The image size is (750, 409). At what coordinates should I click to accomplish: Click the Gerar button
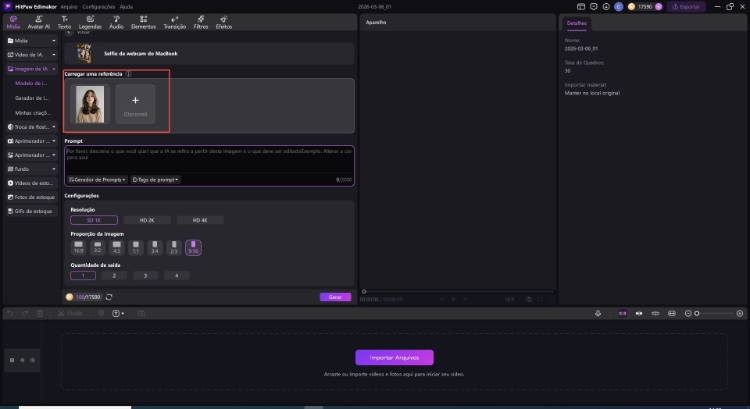tap(335, 297)
